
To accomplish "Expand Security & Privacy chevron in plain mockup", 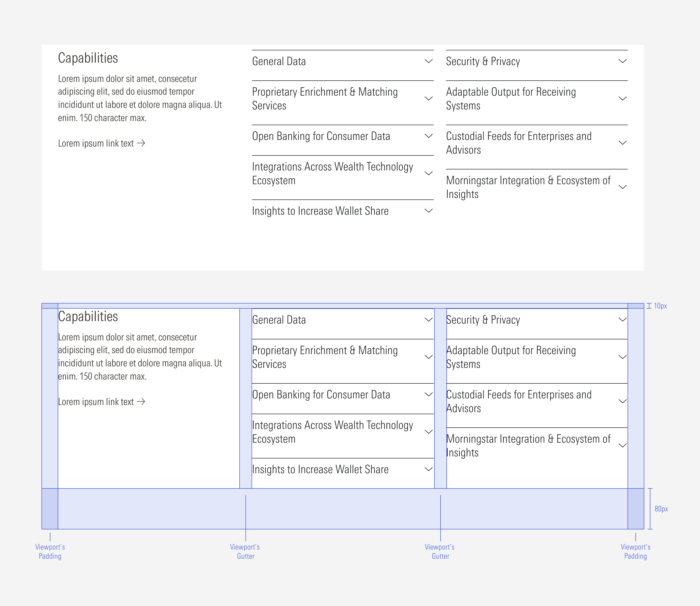I will pos(623,61).
